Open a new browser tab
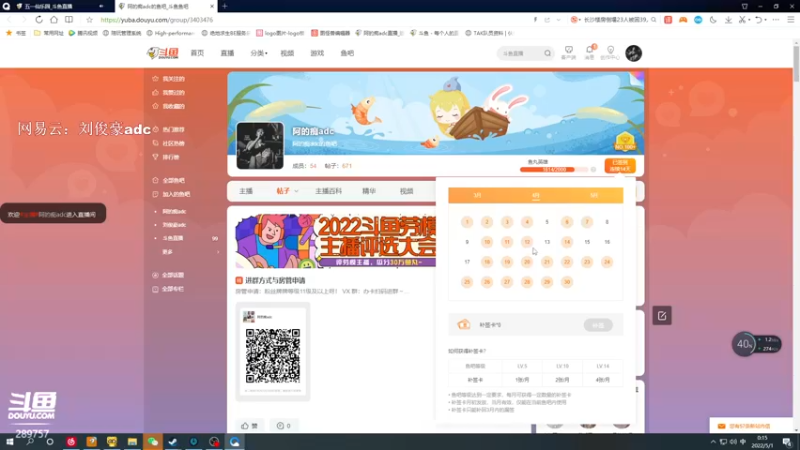 point(224,6)
